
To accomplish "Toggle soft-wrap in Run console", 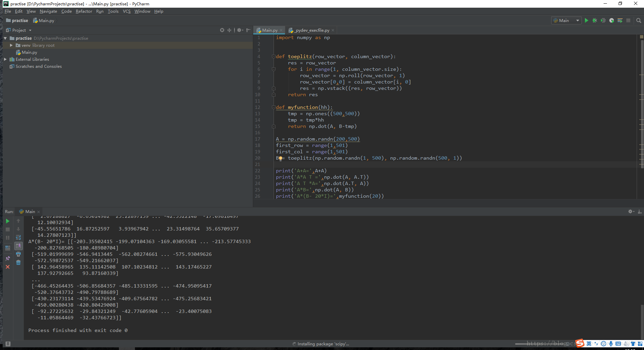I will (18, 238).
